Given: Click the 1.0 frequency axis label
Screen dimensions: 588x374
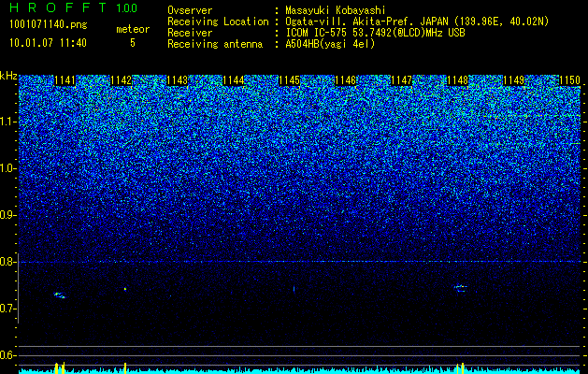Looking at the screenshot, I should [7, 169].
